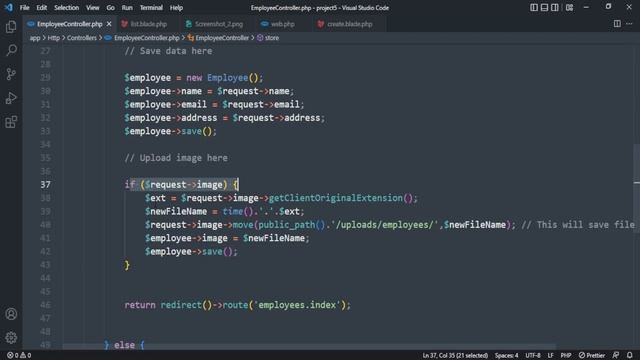The height and width of the screenshot is (360, 640).
Task: Change UTF-8 encoding in status bar
Action: click(x=533, y=355)
